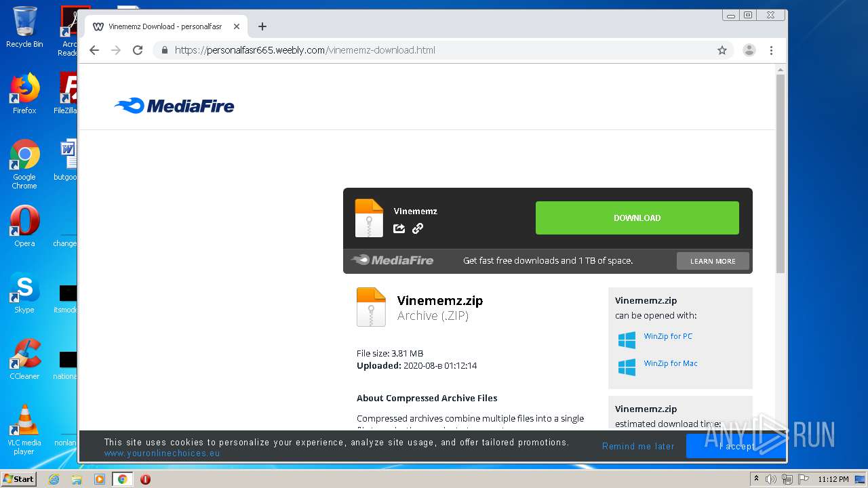The height and width of the screenshot is (488, 868).
Task: Click 'File size: 3.81 MB' text
Action: coord(390,353)
